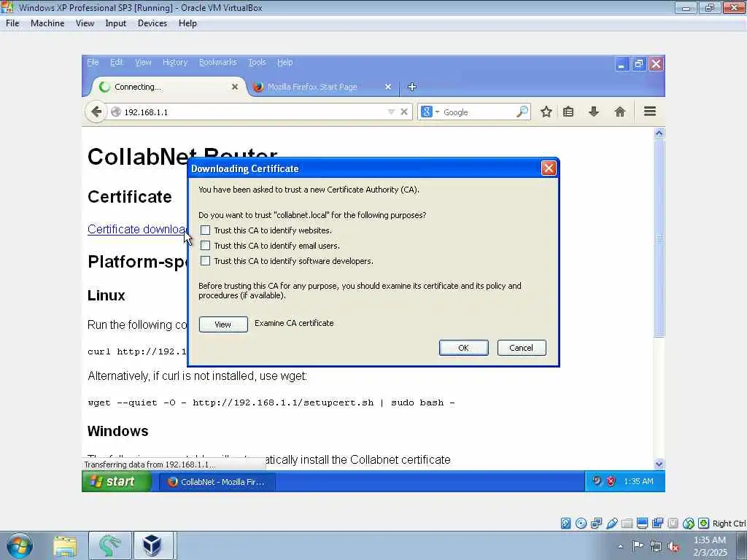Open the VirtualBox Devices menu
Screen dimensions: 747x560
152,23
